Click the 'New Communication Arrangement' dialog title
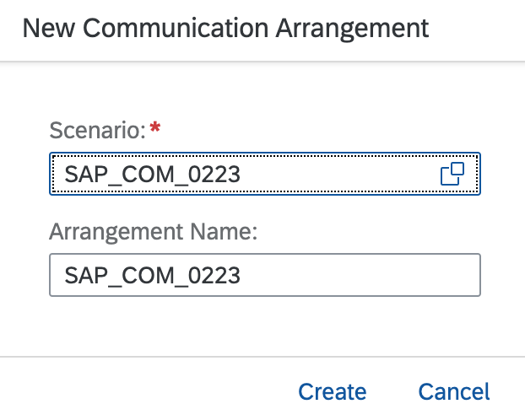 [x=225, y=29]
